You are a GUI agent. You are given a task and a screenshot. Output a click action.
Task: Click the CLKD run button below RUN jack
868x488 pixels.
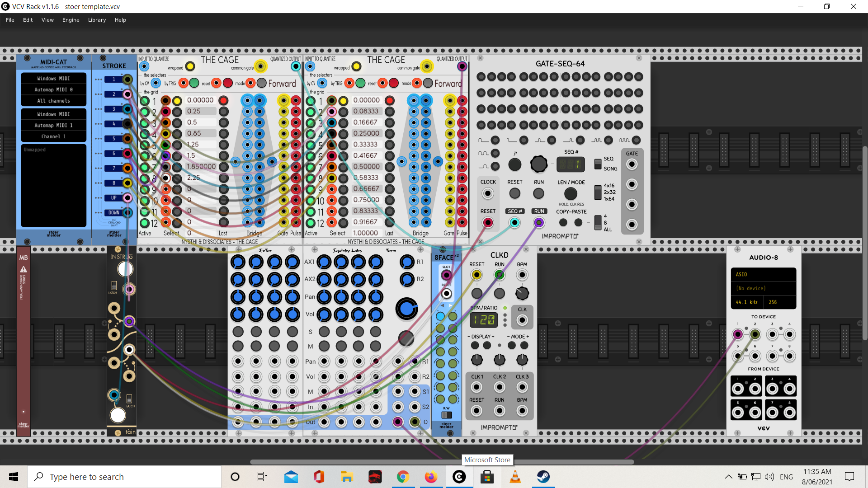[499, 293]
